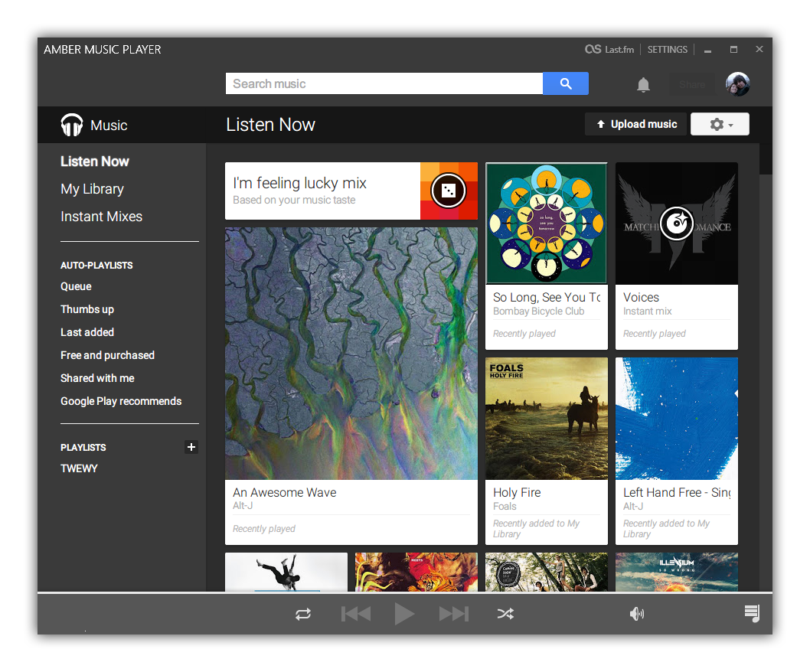The image size is (810, 672).
Task: Add a new playlist with plus icon
Action: (x=191, y=447)
